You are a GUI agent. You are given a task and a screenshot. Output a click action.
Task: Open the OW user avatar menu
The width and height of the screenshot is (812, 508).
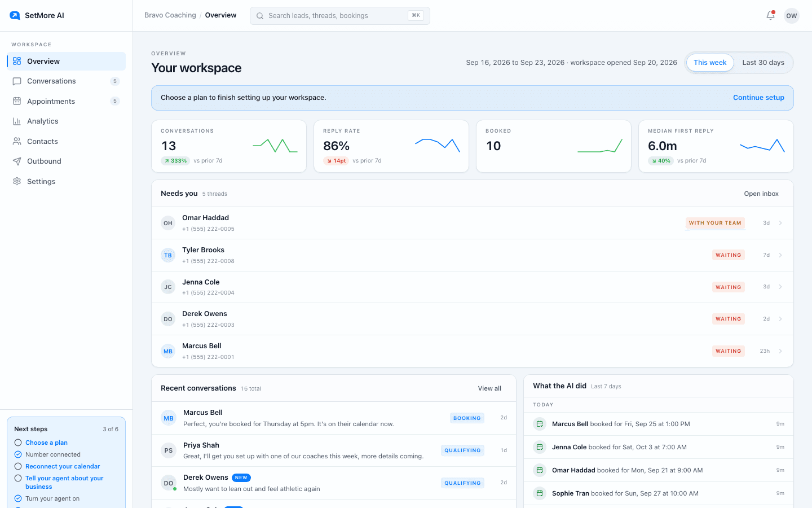(792, 16)
